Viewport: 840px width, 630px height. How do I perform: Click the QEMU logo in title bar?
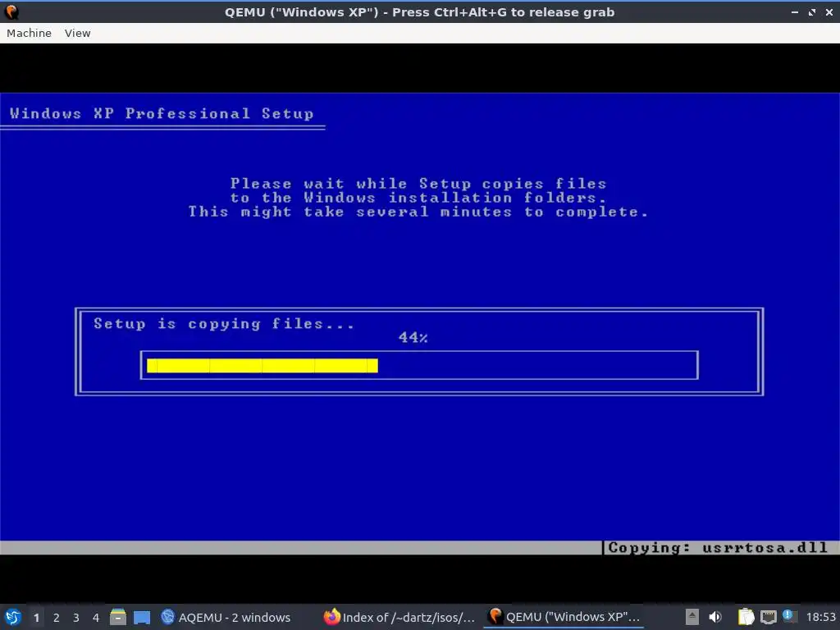click(x=11, y=11)
